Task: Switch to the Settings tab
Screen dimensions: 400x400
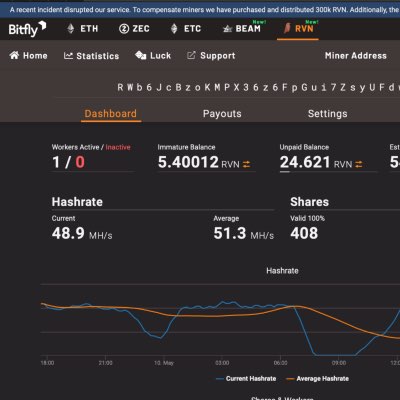Action: pos(328,114)
